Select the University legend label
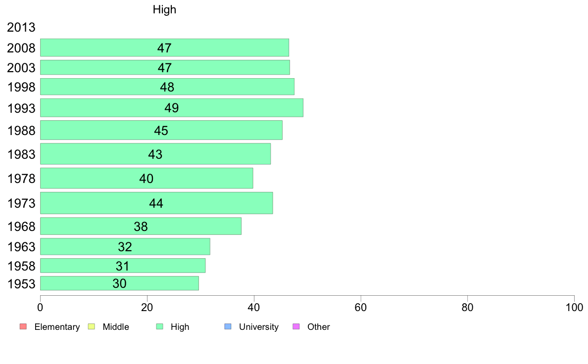 [259, 327]
